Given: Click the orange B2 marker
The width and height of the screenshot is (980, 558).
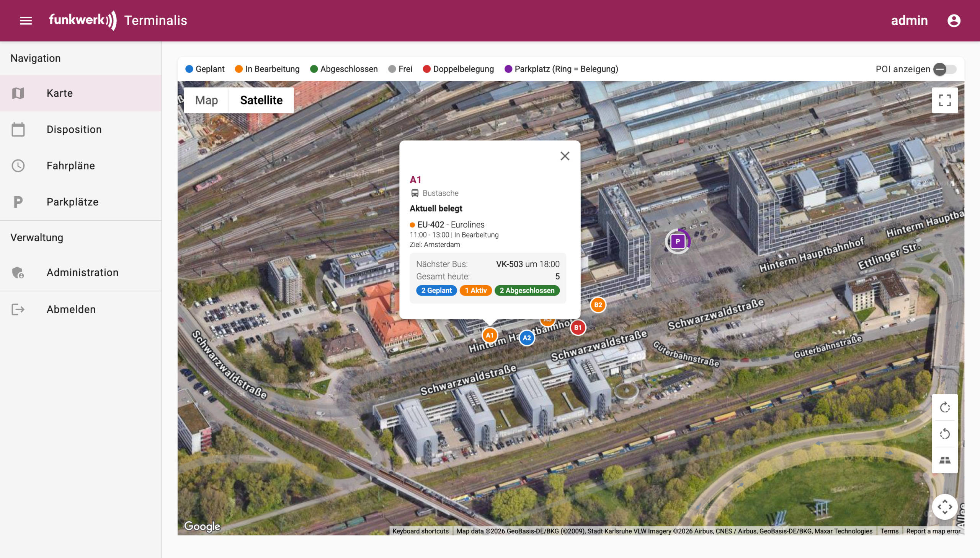Looking at the screenshot, I should [598, 305].
